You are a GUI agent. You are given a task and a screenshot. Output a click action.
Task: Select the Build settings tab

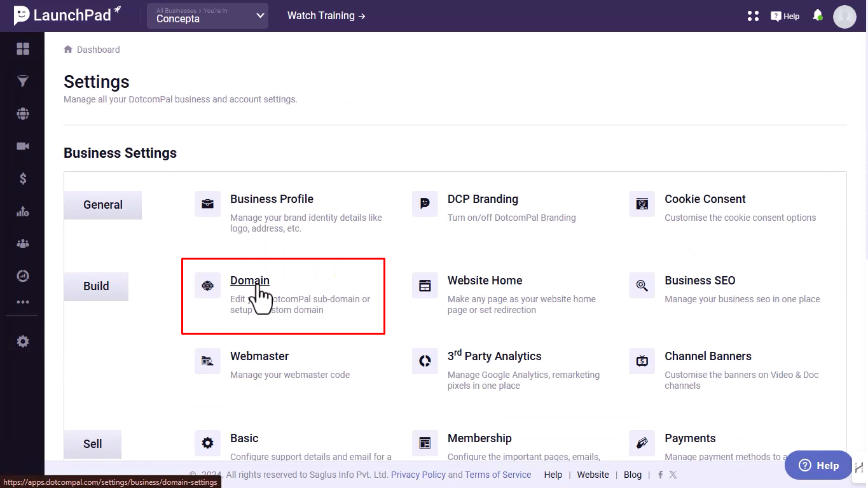point(96,286)
